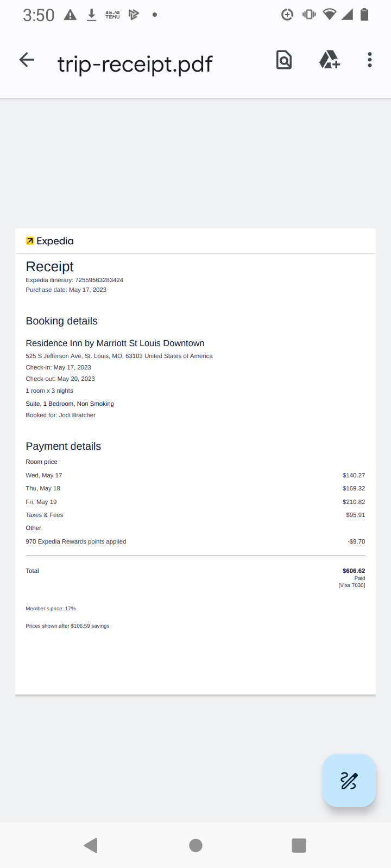
Task: Tap the total amount $606.62
Action: (354, 571)
